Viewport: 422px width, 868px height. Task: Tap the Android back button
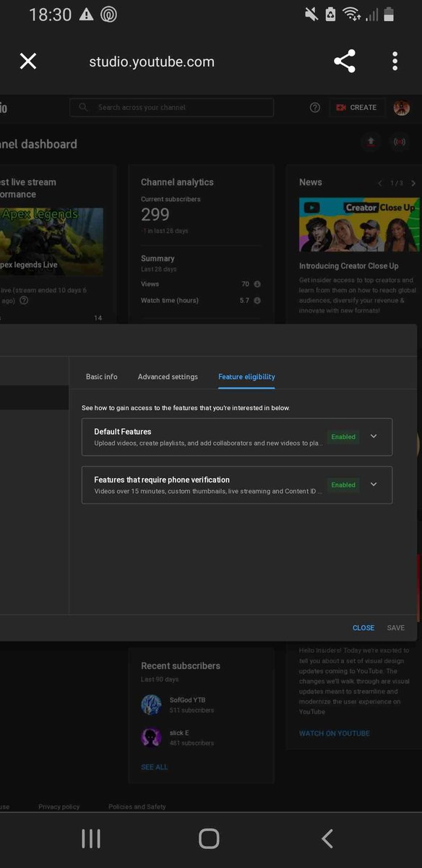[x=327, y=838]
